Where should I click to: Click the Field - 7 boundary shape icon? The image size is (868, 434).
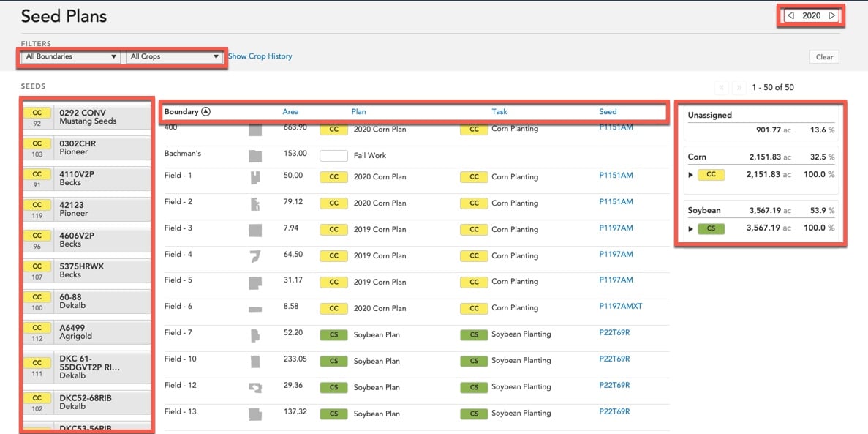[254, 335]
